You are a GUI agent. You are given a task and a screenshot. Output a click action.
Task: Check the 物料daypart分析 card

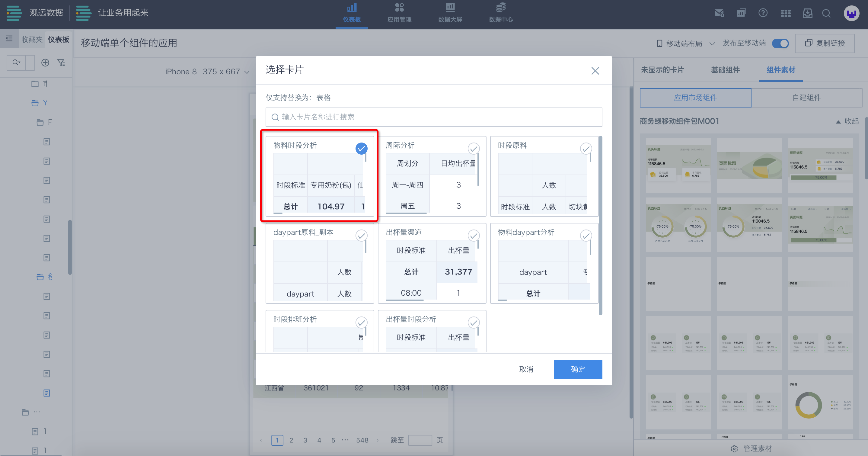[x=586, y=236]
